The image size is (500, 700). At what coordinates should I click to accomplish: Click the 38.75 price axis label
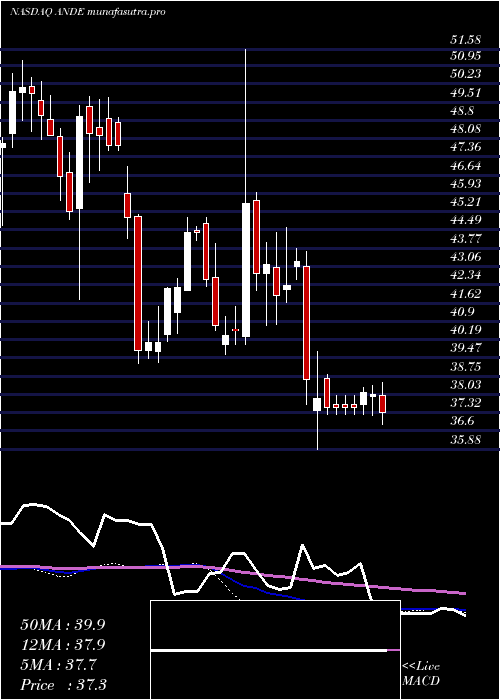pos(466,367)
